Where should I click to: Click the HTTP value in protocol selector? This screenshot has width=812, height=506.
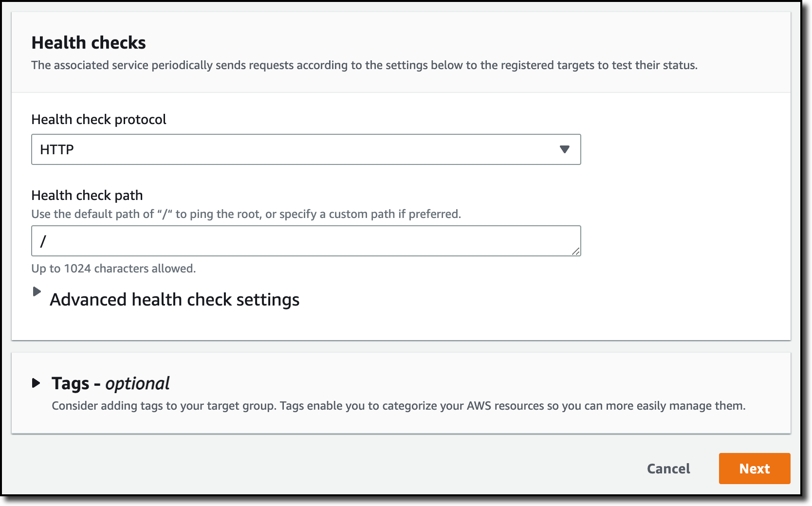click(57, 149)
